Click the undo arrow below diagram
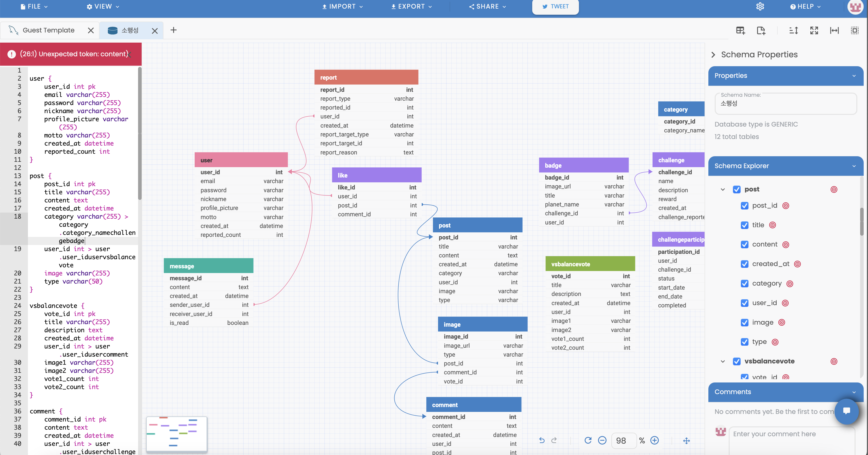Viewport: 868px width, 455px height. click(x=542, y=440)
